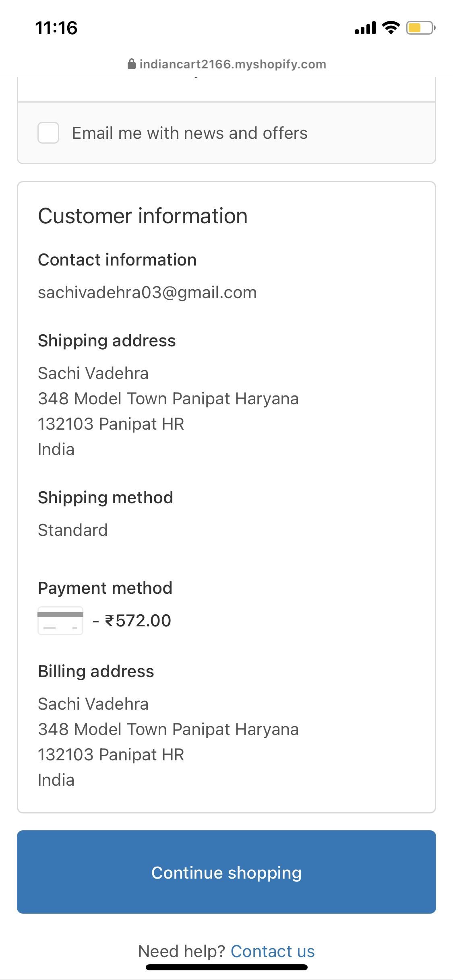The width and height of the screenshot is (453, 980).
Task: Tap the "Email me with news and offers" label
Action: click(x=190, y=133)
